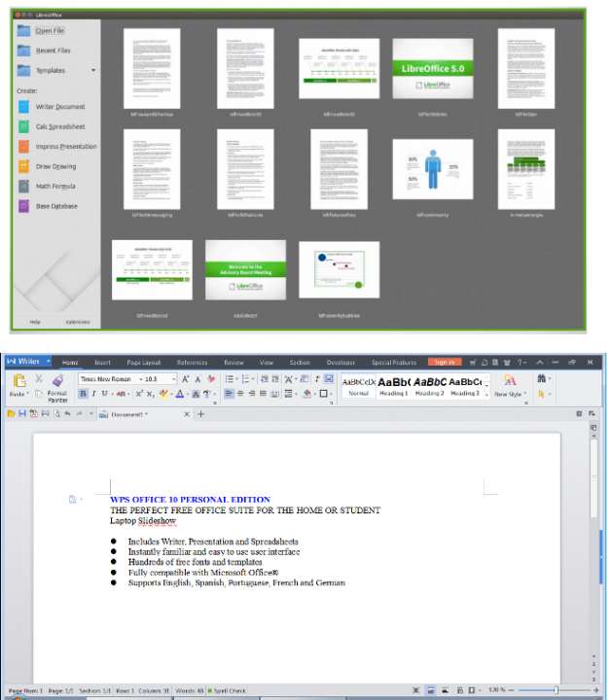Click the Select cursor icon in ribbon
The width and height of the screenshot is (612, 700).
coord(541,394)
